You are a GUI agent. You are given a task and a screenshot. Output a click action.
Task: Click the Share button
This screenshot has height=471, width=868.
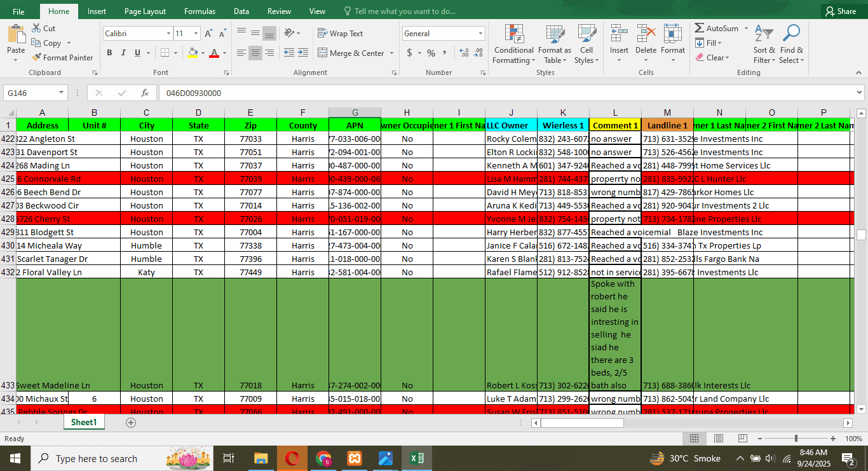840,11
